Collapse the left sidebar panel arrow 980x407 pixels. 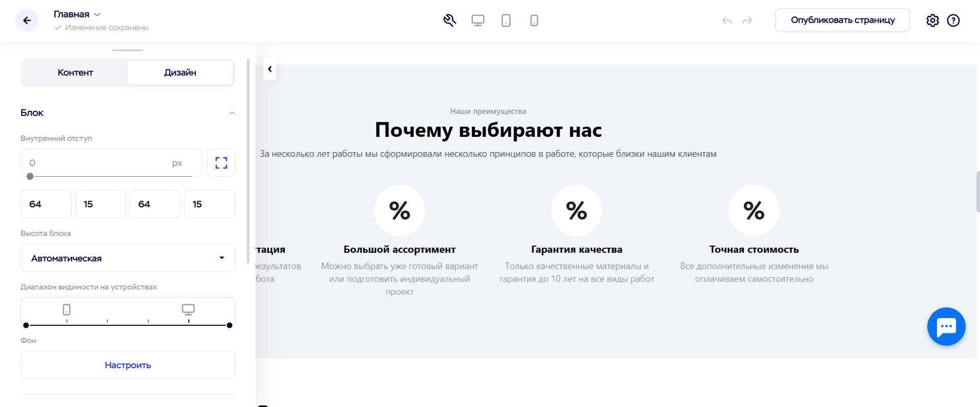[x=270, y=69]
